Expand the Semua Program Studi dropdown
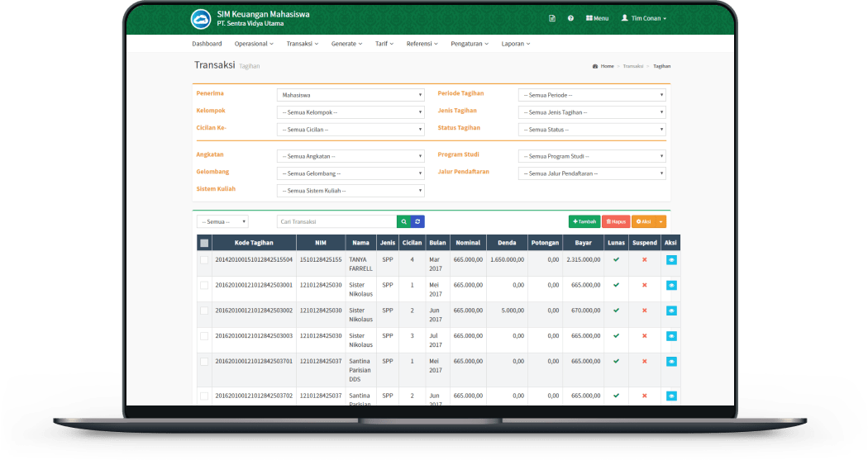This screenshot has height=460, width=868. click(x=591, y=156)
